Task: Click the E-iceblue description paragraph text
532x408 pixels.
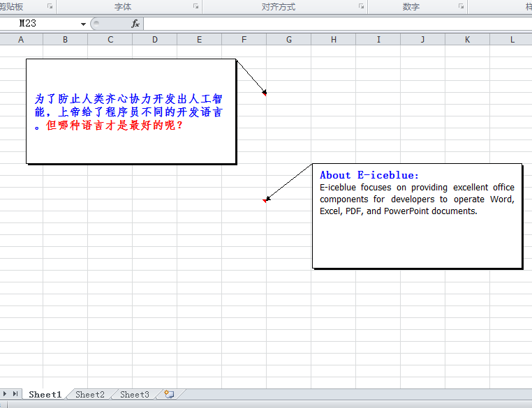Action: tap(417, 199)
